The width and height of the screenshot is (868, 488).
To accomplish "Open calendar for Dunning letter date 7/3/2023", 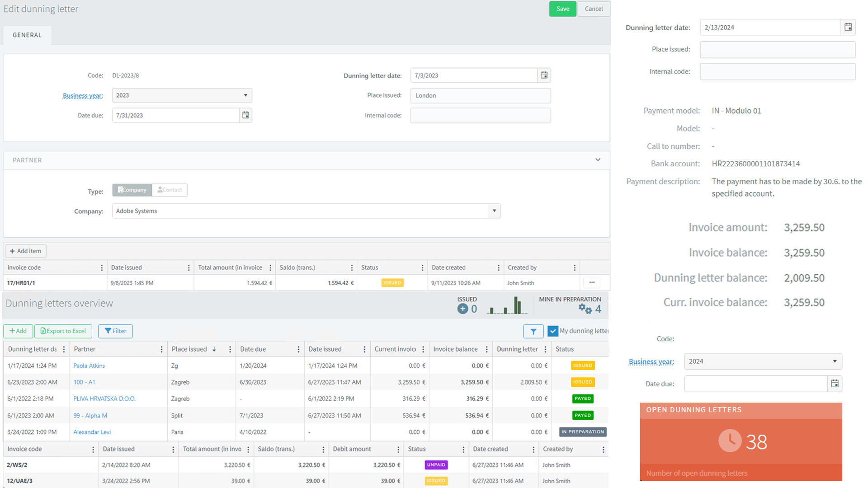I will [x=544, y=75].
